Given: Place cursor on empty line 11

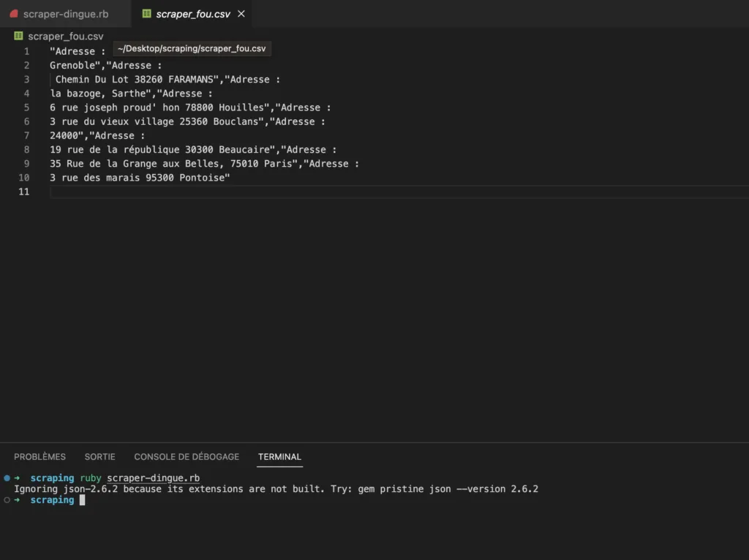Looking at the screenshot, I should tap(399, 192).
